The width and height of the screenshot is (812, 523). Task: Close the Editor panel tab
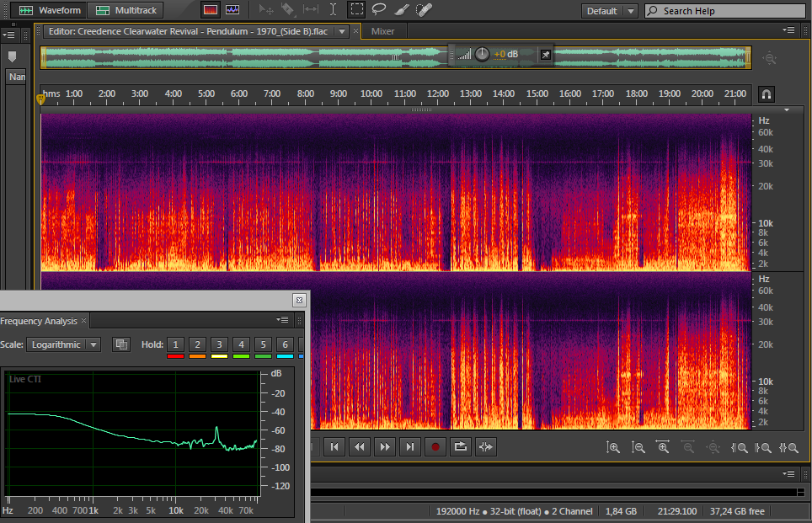tap(355, 31)
